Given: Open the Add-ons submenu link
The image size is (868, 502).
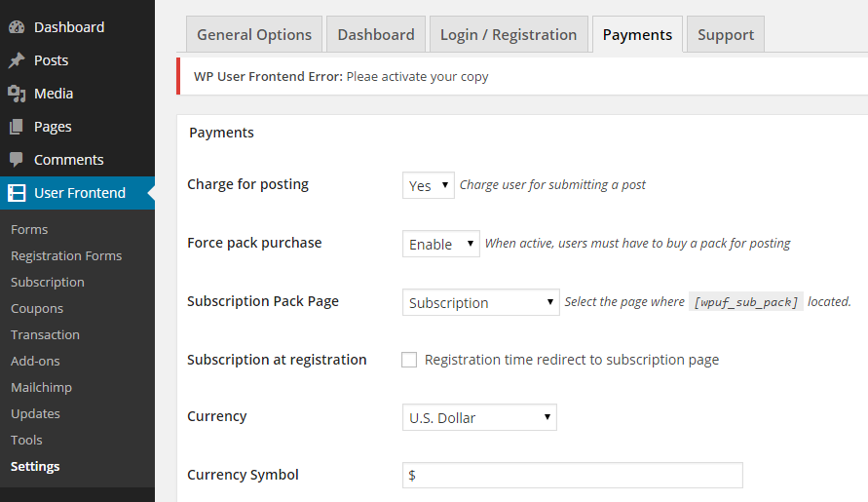Looking at the screenshot, I should click(x=35, y=362).
